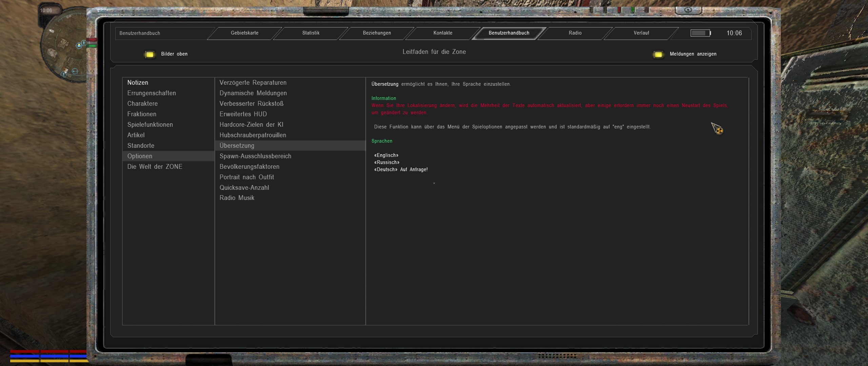Toggle the Bilder oben yellow switch
Viewport: 868px width, 366px height.
tap(150, 54)
